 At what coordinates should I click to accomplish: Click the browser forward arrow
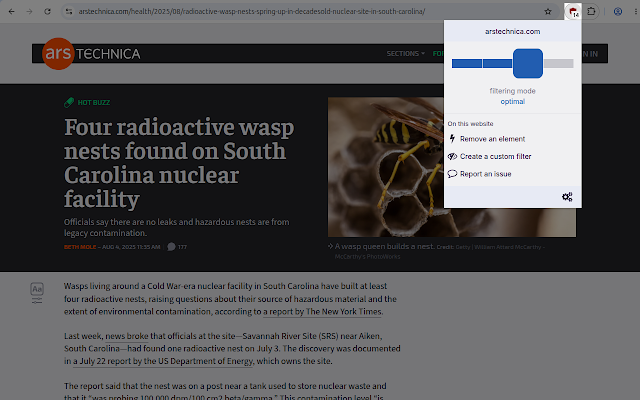point(29,11)
